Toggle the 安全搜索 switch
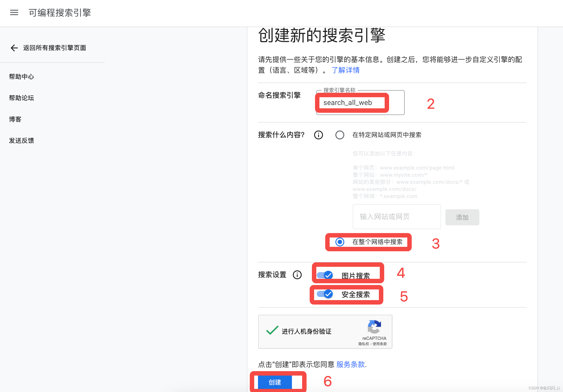 [x=325, y=294]
